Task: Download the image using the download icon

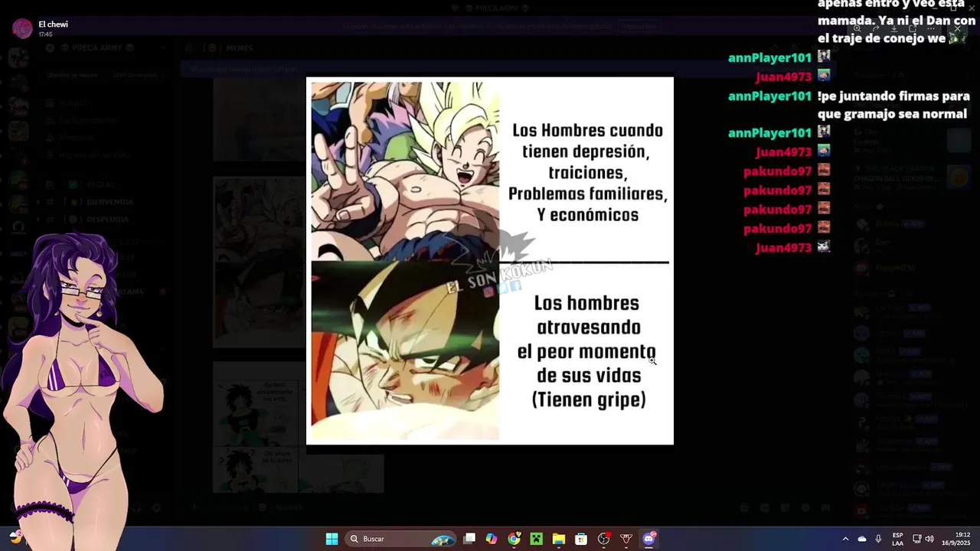Action: (x=894, y=28)
